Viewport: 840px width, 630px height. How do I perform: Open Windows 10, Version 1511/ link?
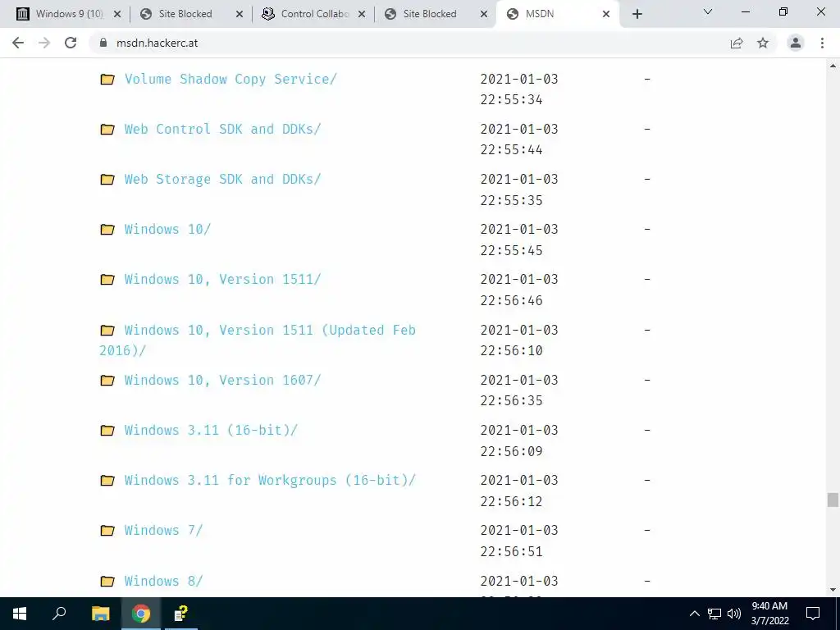pyautogui.click(x=222, y=280)
